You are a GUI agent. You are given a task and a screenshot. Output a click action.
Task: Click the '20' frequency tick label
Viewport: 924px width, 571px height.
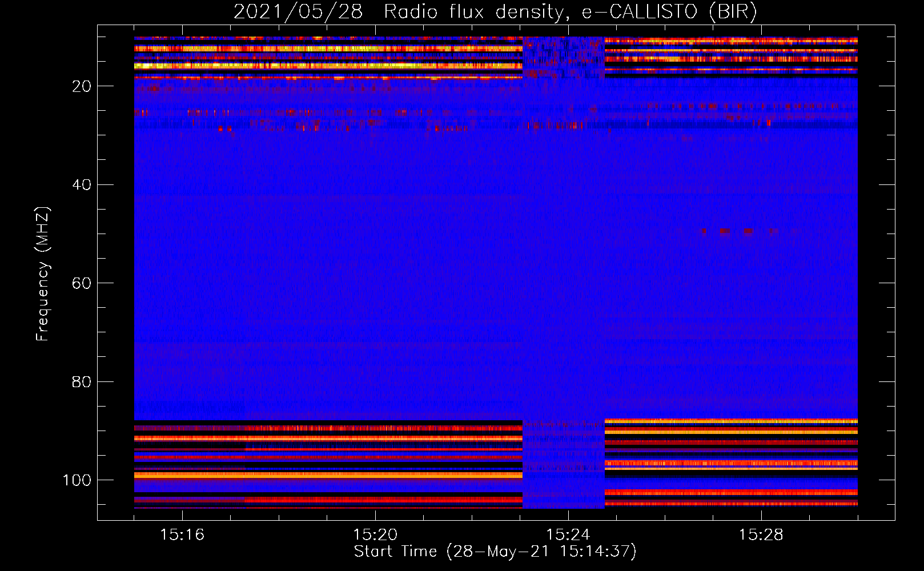coord(82,86)
